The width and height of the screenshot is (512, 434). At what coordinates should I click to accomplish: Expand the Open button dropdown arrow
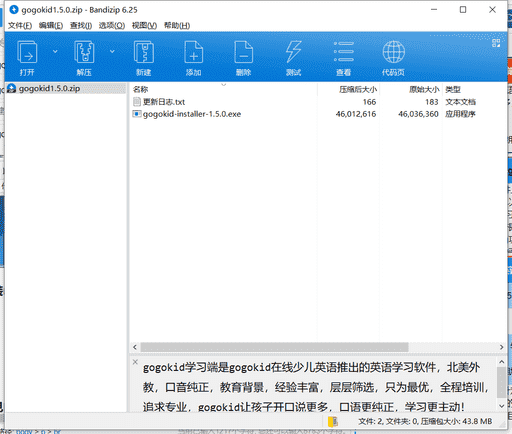point(55,51)
